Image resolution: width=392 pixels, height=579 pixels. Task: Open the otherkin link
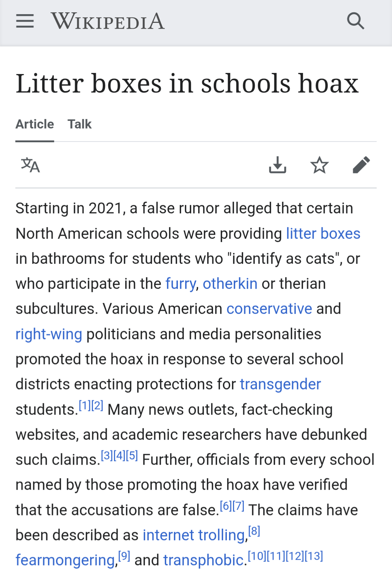tap(230, 284)
